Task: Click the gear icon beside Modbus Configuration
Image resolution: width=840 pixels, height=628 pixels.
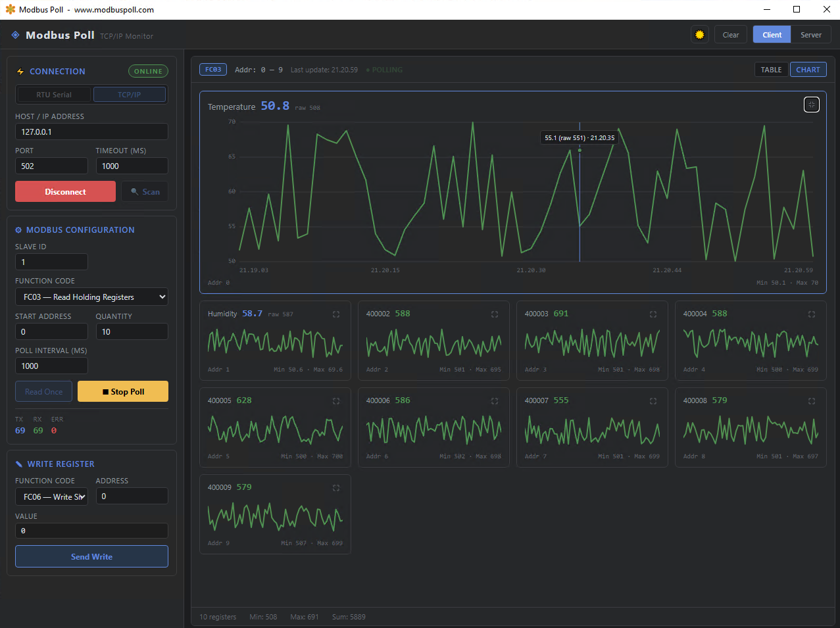Action: tap(18, 230)
